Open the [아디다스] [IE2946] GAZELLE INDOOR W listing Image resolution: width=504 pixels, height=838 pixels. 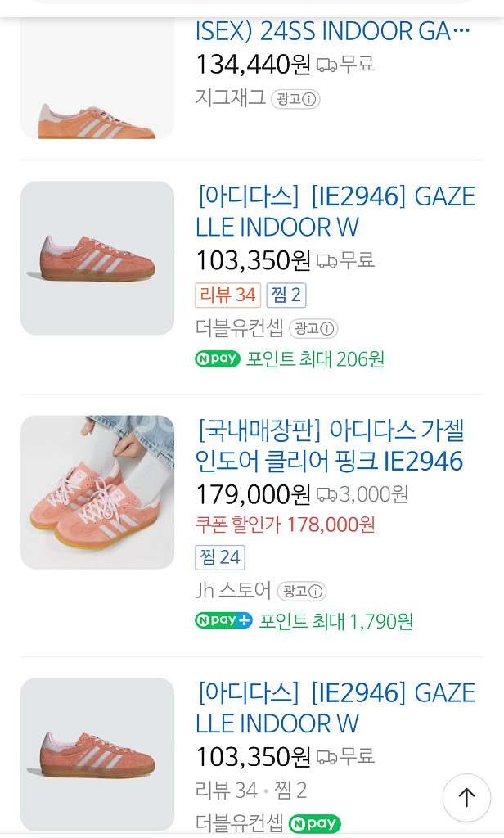334,211
